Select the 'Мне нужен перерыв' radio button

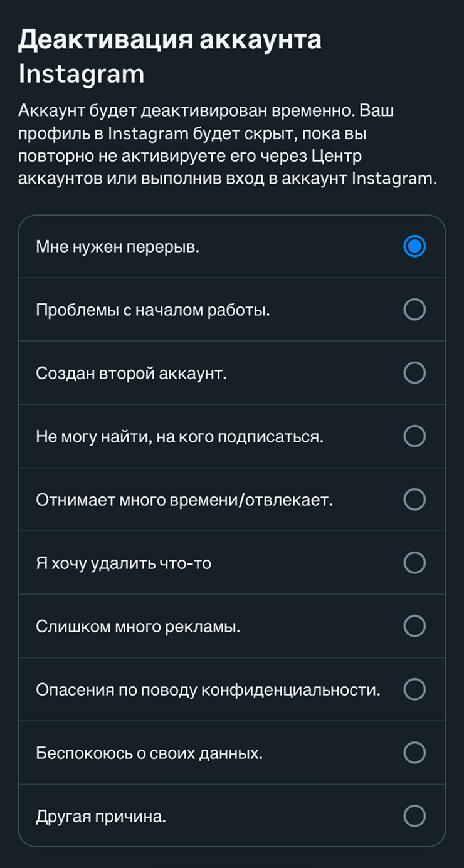coord(414,246)
